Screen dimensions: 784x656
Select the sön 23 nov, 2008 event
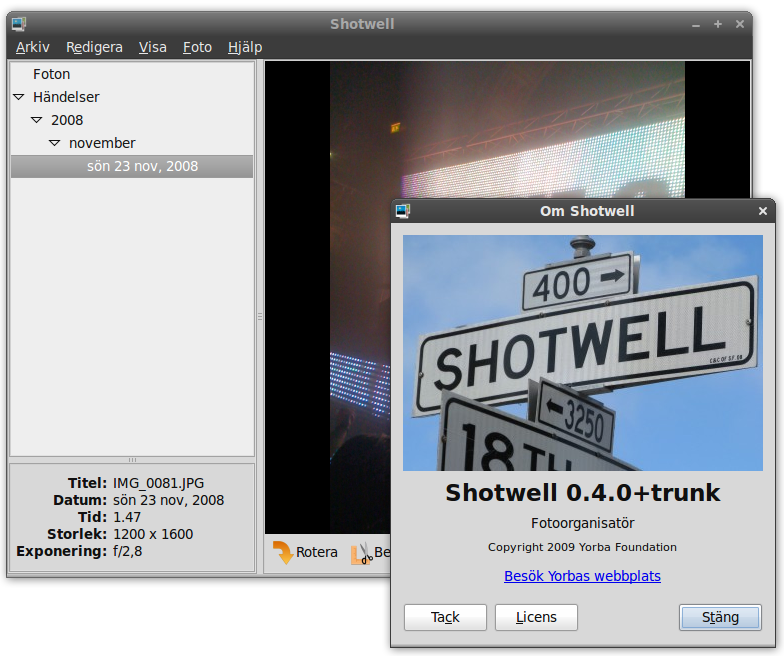[x=132, y=166]
